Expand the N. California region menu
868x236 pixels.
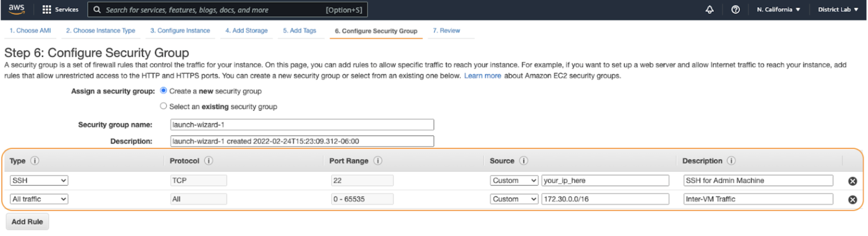(x=778, y=10)
